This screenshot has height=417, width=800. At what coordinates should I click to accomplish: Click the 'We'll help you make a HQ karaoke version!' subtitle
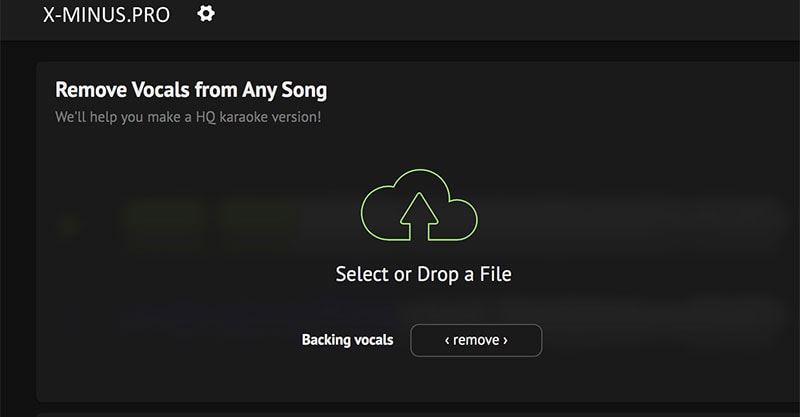(x=188, y=117)
